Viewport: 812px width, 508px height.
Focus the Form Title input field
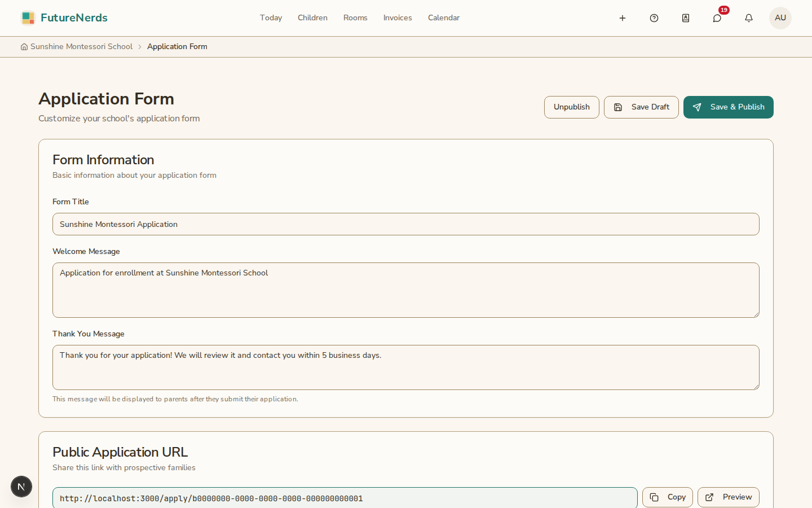[406, 224]
